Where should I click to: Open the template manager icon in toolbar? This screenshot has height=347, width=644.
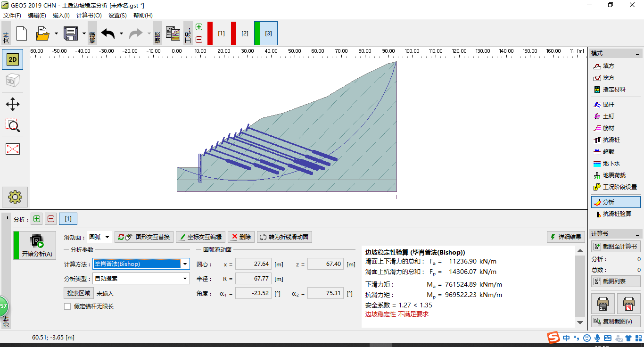173,33
